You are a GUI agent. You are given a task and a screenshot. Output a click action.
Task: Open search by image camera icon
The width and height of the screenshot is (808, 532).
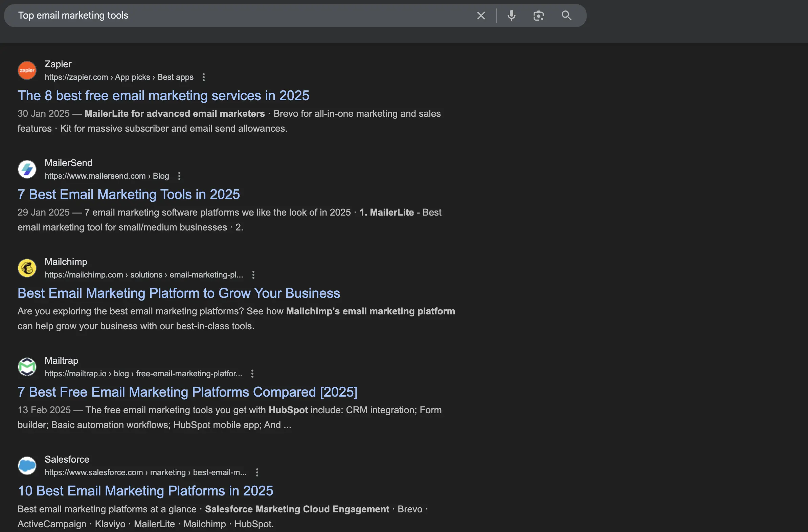(538, 16)
